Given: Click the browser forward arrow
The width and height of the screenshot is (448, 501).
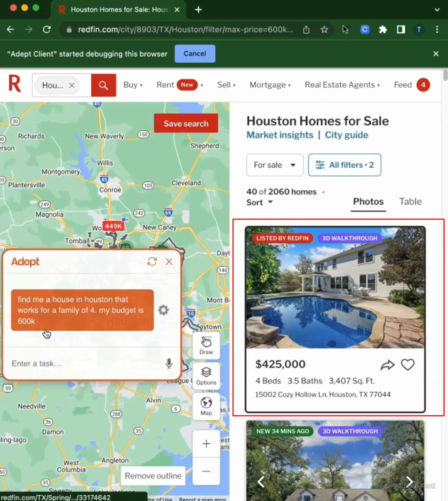Looking at the screenshot, I should pos(28,29).
